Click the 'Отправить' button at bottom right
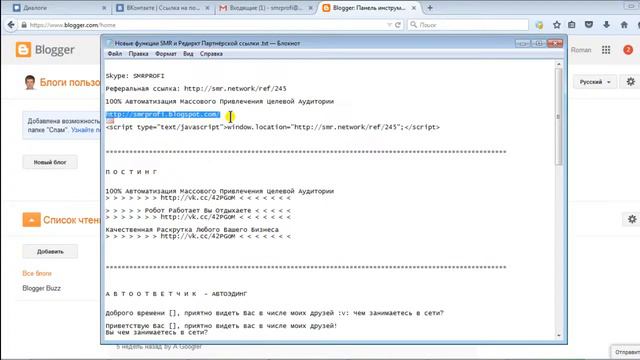 pyautogui.click(x=627, y=352)
